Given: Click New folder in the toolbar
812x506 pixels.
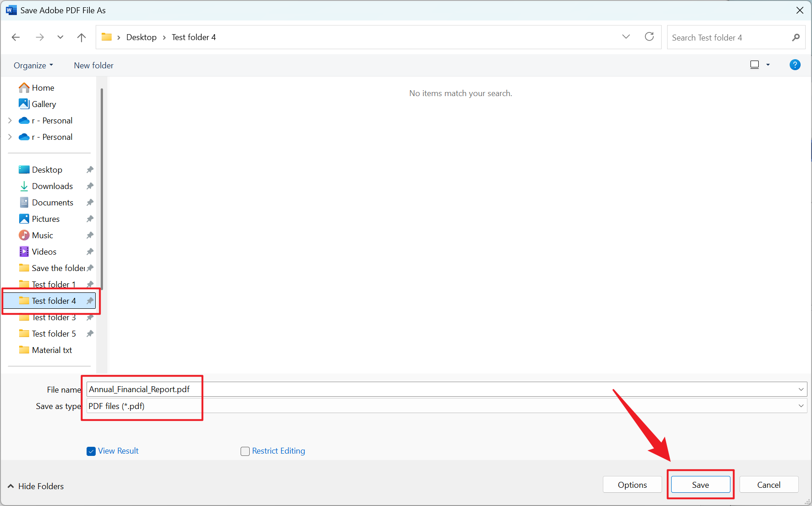Looking at the screenshot, I should pos(93,66).
